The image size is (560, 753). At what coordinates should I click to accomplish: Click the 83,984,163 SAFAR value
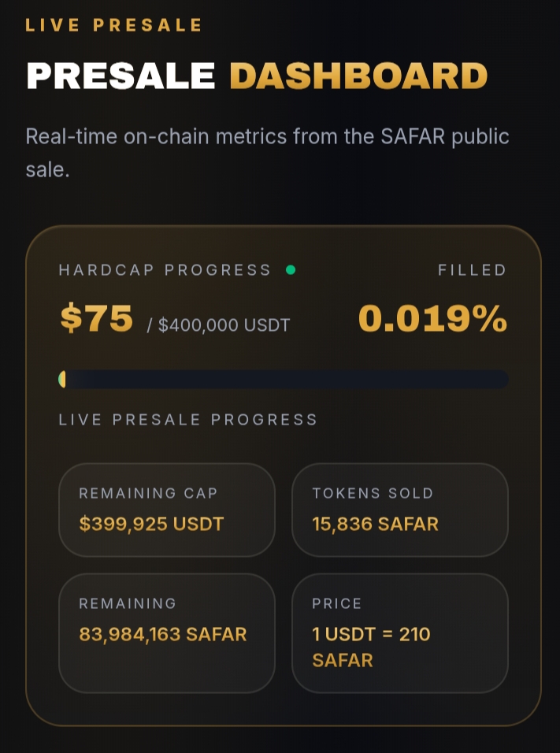point(163,634)
